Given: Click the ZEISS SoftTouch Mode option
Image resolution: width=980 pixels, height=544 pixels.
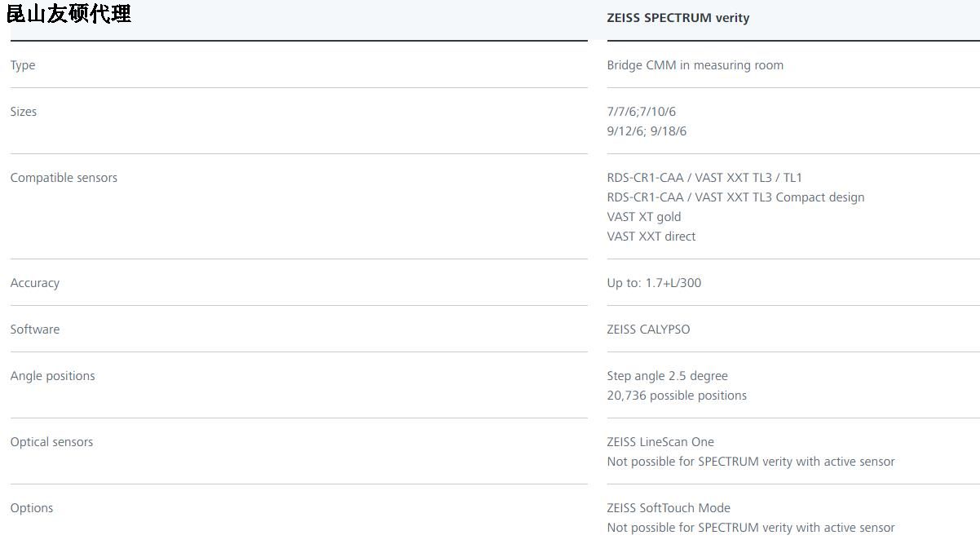Looking at the screenshot, I should click(x=669, y=508).
